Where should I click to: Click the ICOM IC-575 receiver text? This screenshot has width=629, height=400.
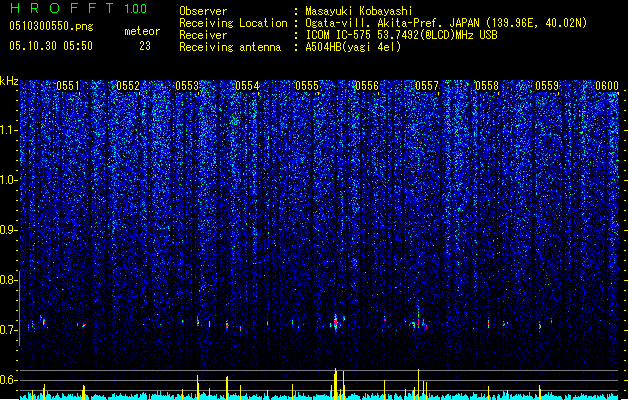[x=401, y=35]
